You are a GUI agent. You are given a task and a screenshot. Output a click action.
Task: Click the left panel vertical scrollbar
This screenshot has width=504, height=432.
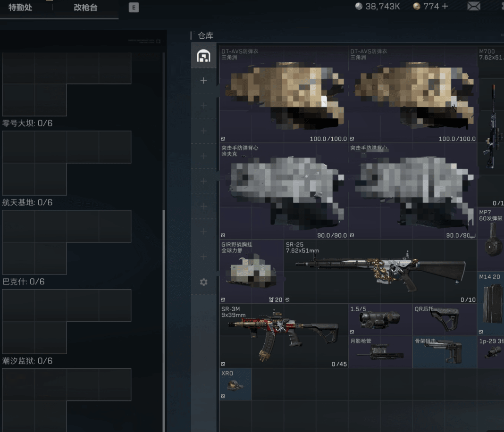(164, 283)
